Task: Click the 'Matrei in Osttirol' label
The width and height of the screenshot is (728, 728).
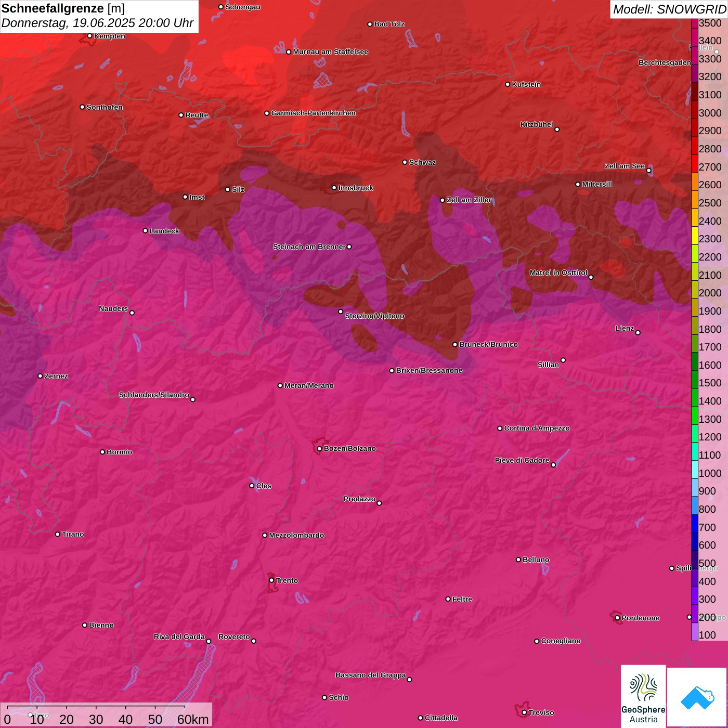Action: tap(558, 272)
